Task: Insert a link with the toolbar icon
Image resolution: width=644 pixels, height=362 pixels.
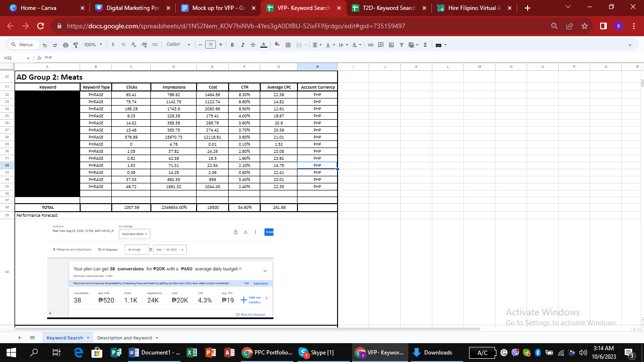Action: pyautogui.click(x=371, y=45)
